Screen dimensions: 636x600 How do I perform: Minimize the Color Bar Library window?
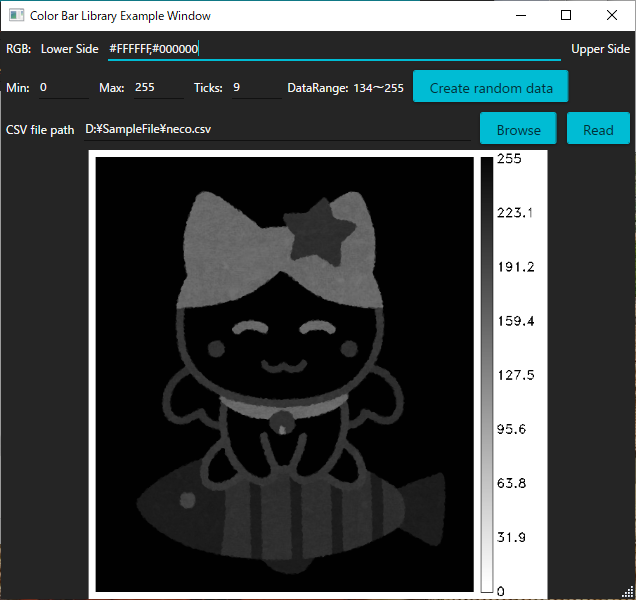click(x=521, y=15)
